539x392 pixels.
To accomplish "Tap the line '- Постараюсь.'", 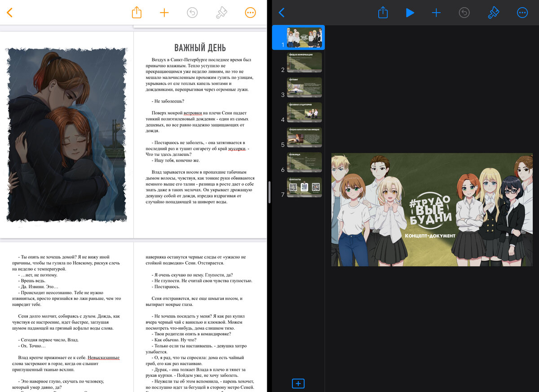I will [166, 286].
